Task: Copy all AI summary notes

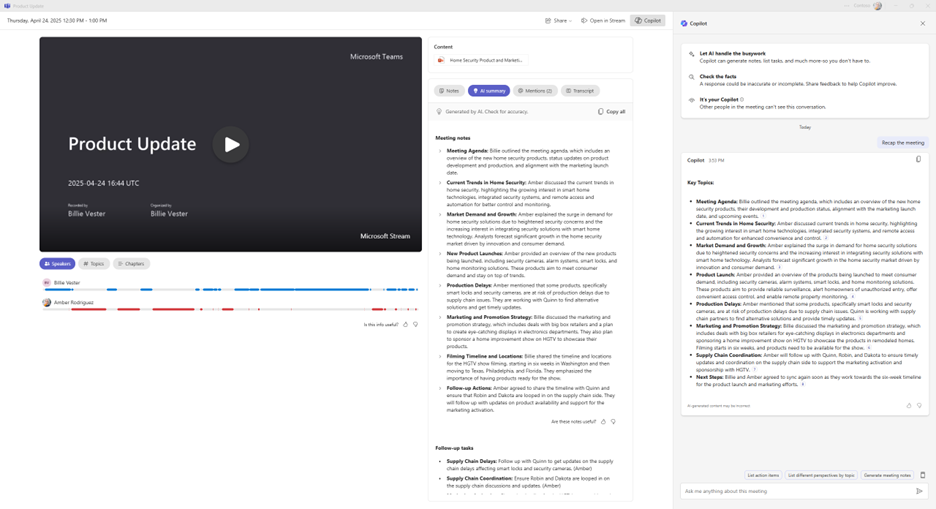Action: [611, 112]
